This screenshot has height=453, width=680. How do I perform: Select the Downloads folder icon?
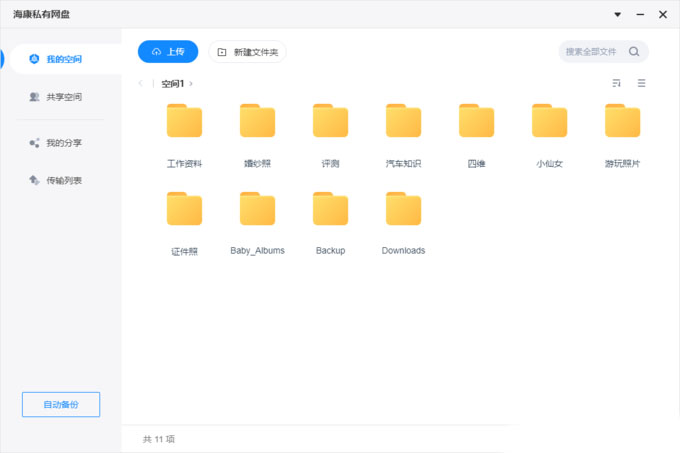[x=403, y=209]
